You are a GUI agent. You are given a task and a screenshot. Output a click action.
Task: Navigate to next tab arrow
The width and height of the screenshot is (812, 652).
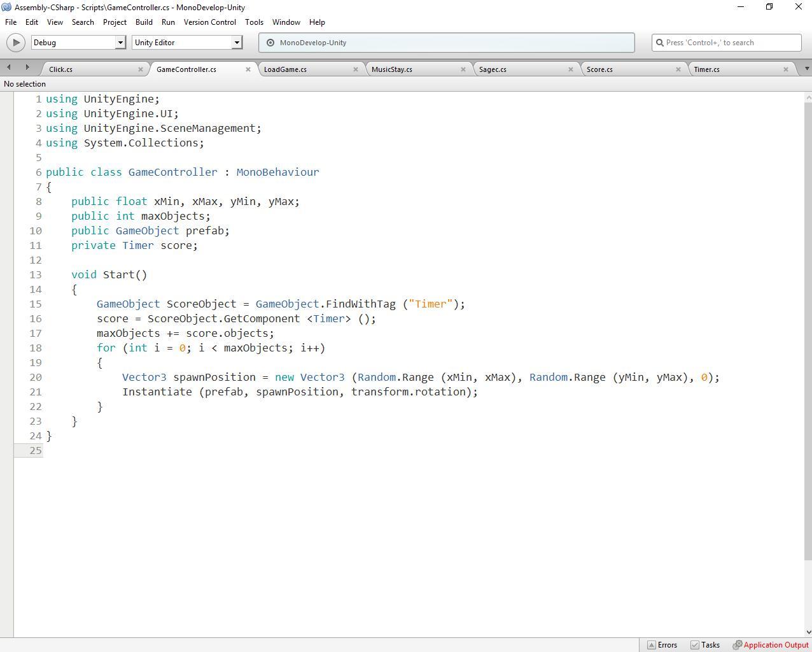[27, 67]
